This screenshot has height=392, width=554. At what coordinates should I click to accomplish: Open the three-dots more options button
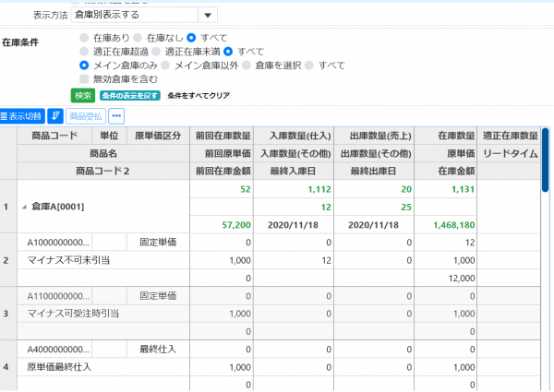[x=116, y=116]
